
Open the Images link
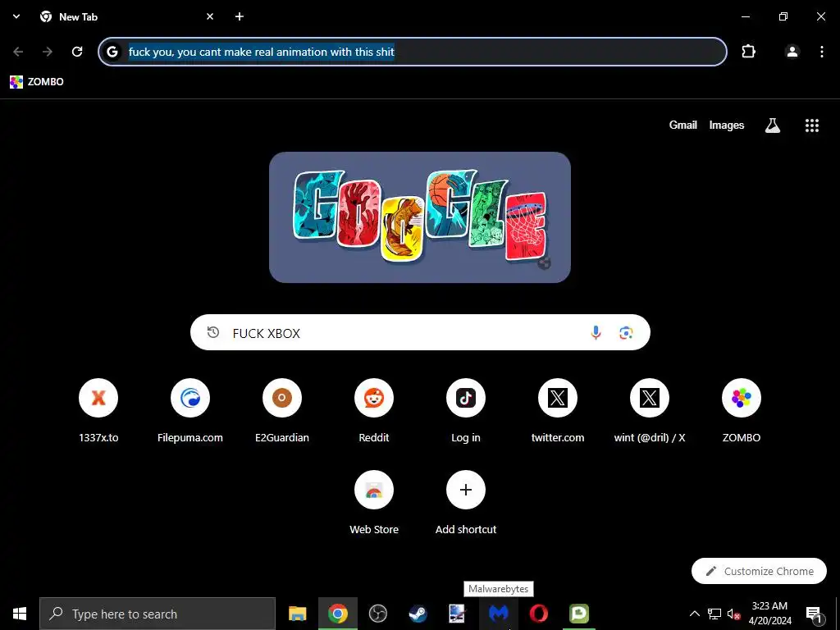727,126
